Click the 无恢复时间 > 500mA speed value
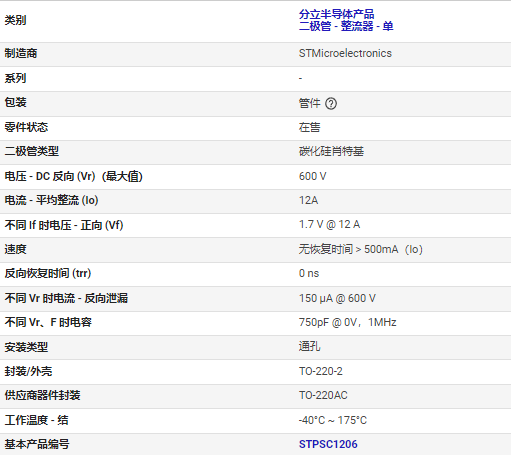The height and width of the screenshot is (455, 511). [x=361, y=249]
